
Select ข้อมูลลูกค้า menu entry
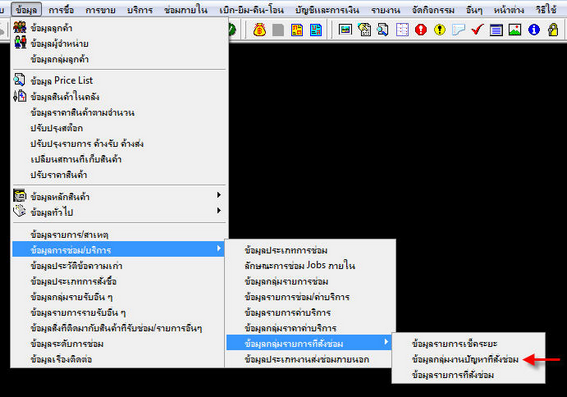tap(119, 28)
